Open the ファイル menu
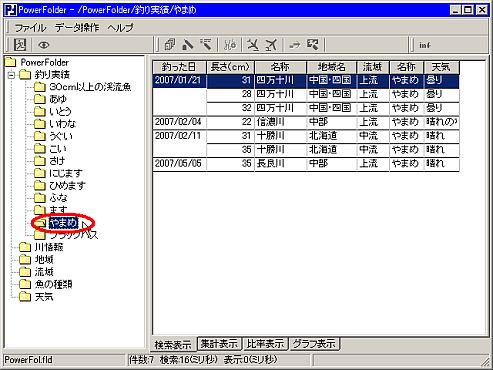This screenshot has height=370, width=493. pos(30,27)
